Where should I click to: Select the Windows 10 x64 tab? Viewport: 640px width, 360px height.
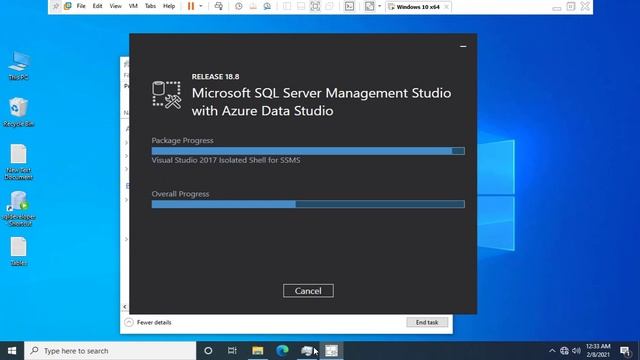point(418,7)
